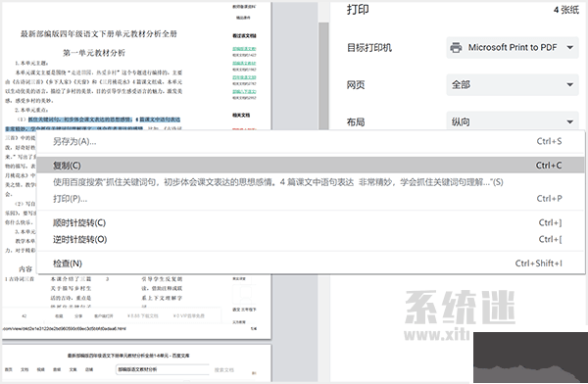Click 使用百度搜索 selected text menu item

pyautogui.click(x=311, y=182)
